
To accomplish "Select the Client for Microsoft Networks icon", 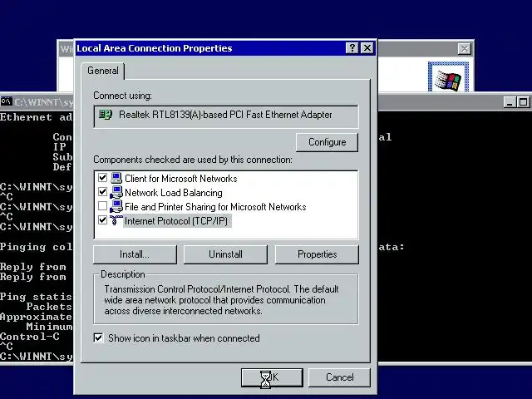I will pos(116,178).
